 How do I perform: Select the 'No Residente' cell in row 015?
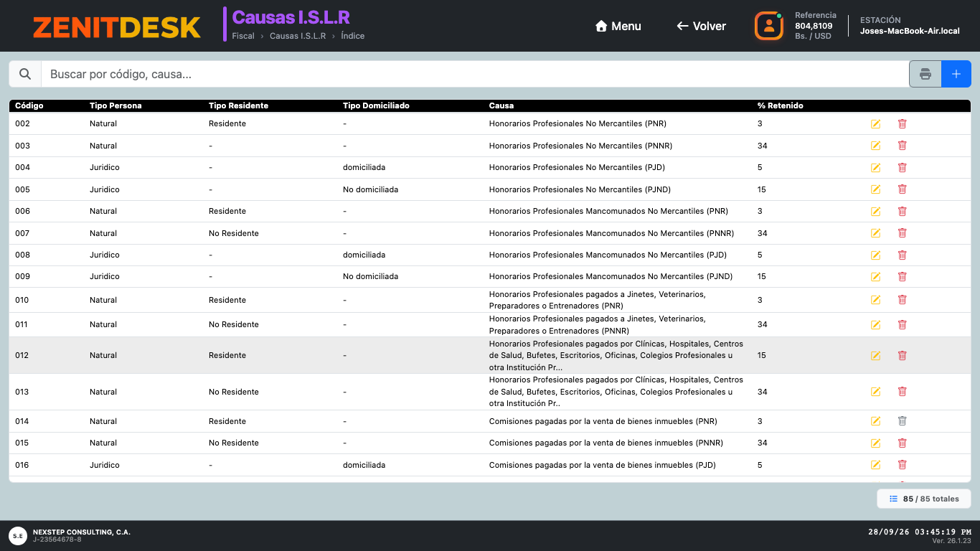point(234,443)
